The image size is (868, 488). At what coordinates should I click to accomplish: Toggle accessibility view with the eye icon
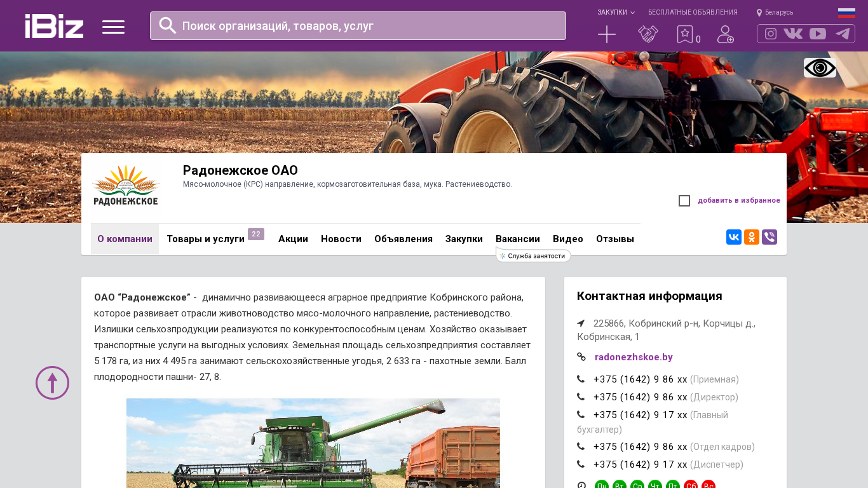[x=820, y=68]
